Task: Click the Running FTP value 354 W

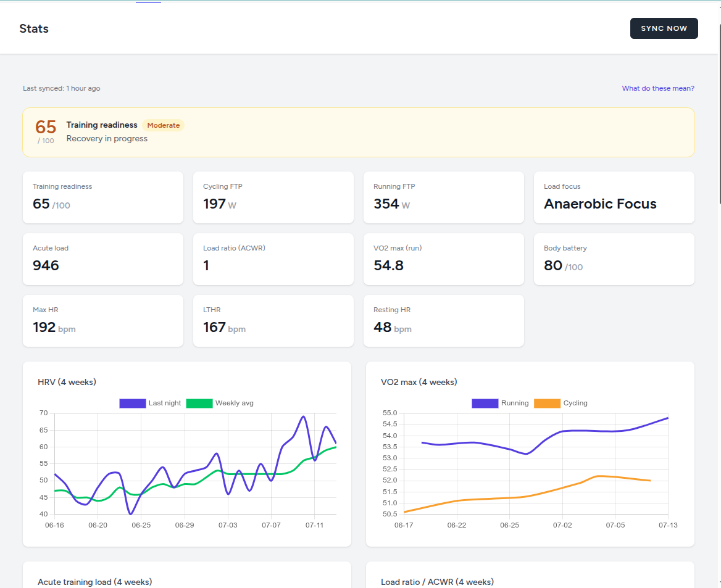Action: (391, 204)
